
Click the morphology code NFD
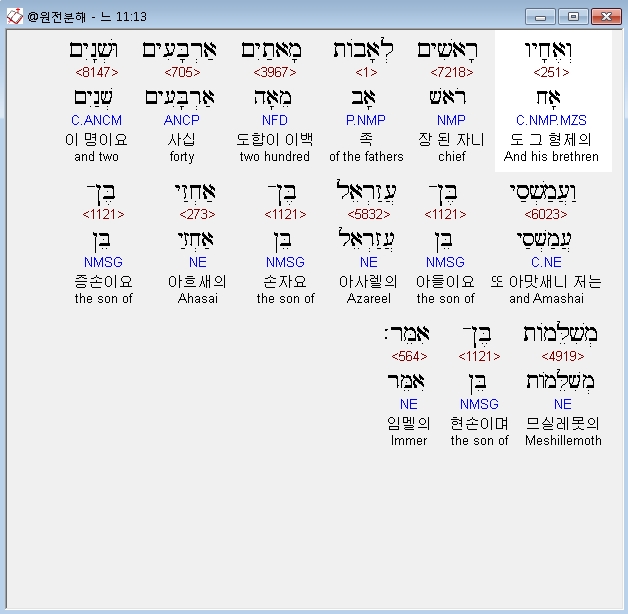[275, 120]
